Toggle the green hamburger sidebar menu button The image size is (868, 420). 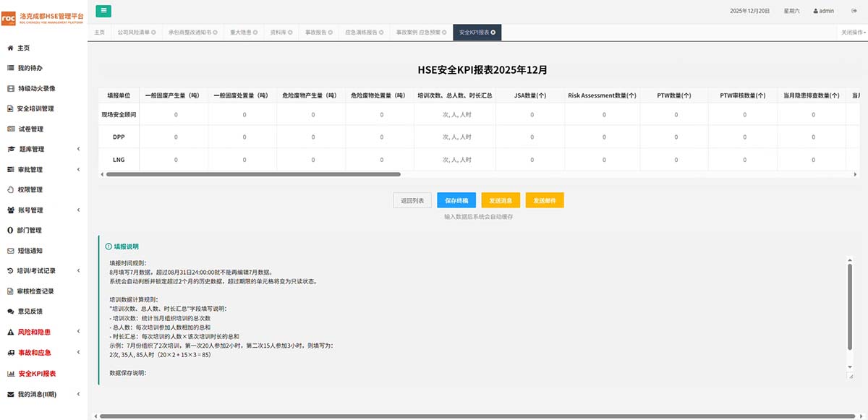103,10
